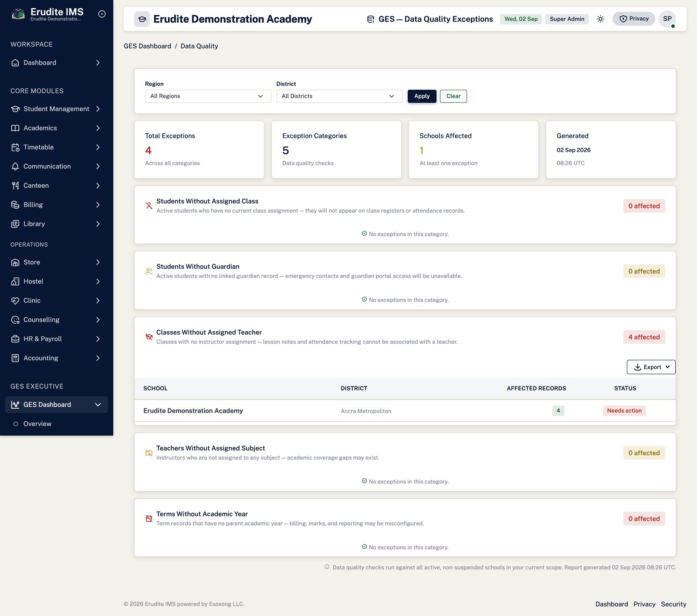Expand the Accounting chevron
Screen dimensions: 697x616
pyautogui.click(x=98, y=358)
